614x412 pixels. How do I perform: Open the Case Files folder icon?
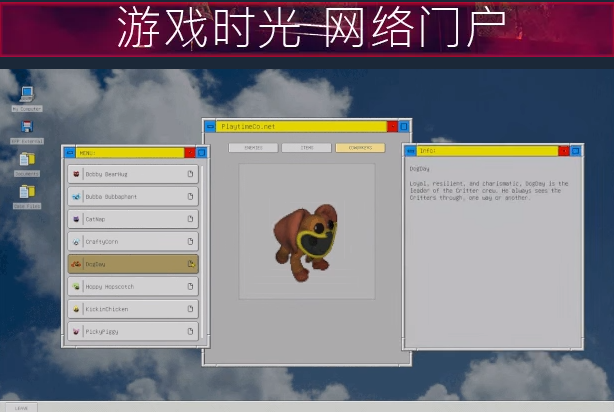tap(27, 196)
